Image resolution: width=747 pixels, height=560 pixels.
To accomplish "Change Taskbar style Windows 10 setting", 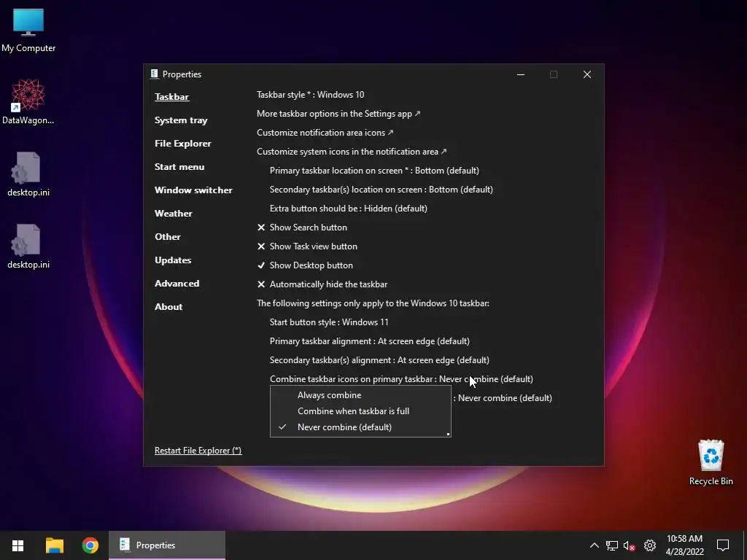I will (x=311, y=95).
